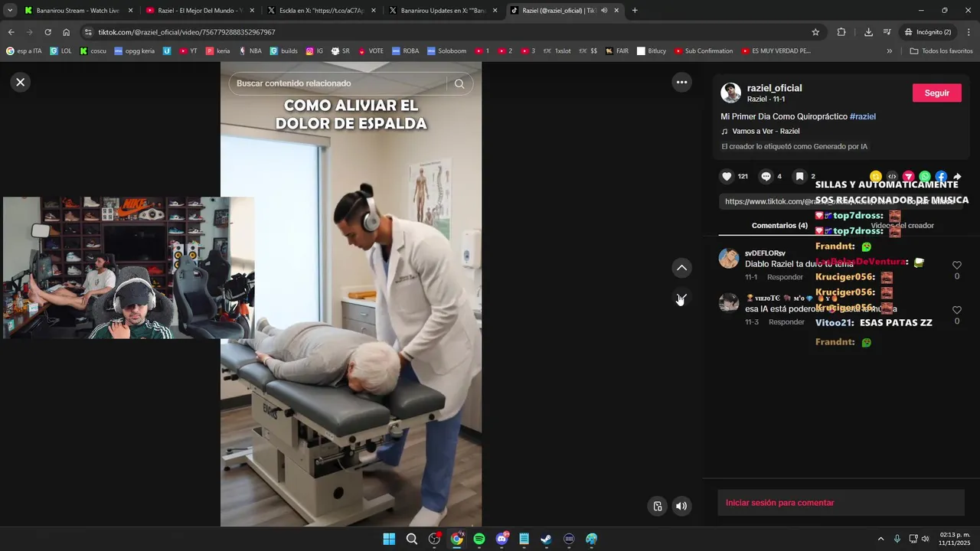
Task: Focus the Buscar contenido relacionado search field
Action: (337, 83)
